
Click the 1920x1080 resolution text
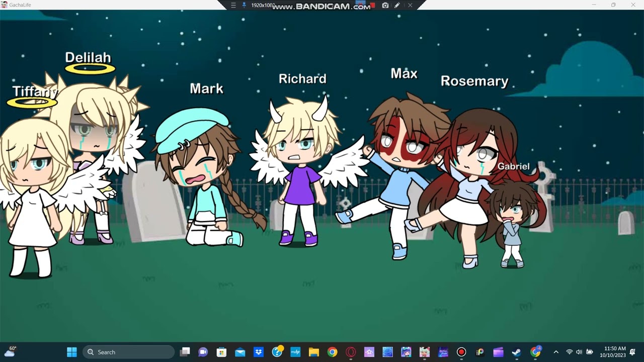[263, 5]
